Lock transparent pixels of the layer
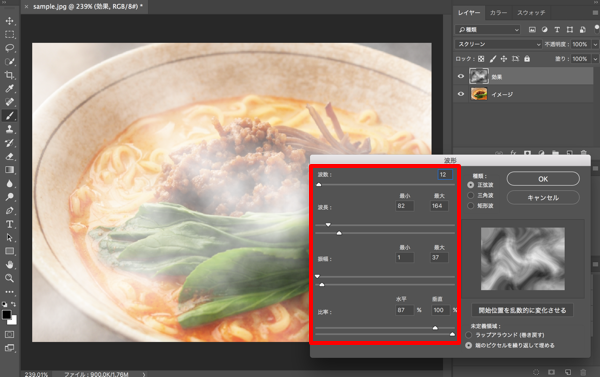The width and height of the screenshot is (600, 377). (481, 59)
